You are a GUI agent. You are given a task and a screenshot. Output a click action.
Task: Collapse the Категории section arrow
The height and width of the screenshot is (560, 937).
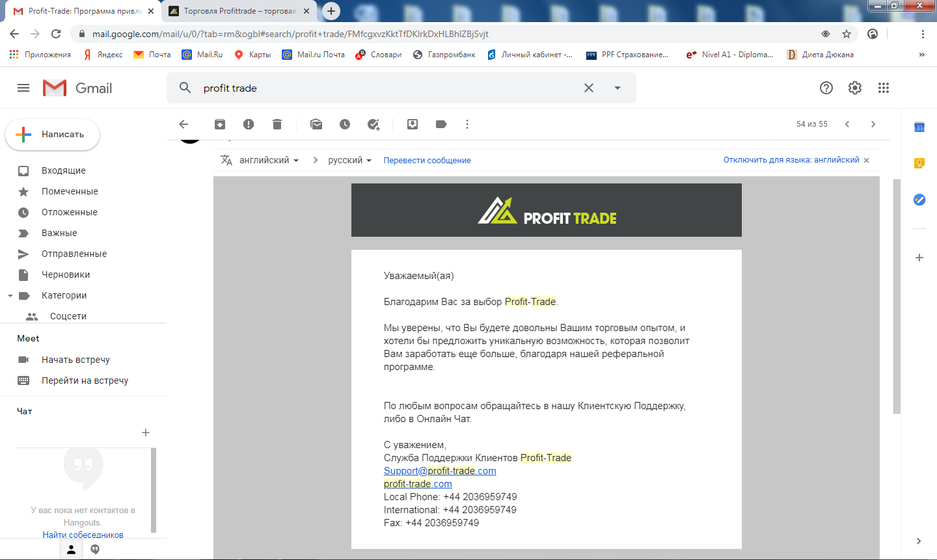(10, 296)
